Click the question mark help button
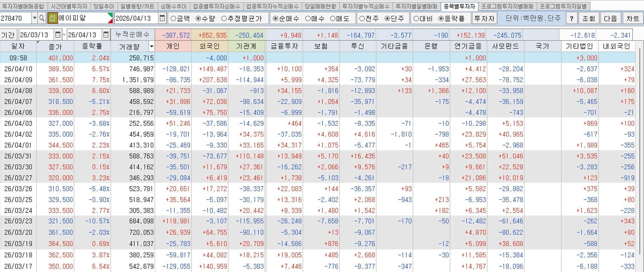 tap(572, 18)
